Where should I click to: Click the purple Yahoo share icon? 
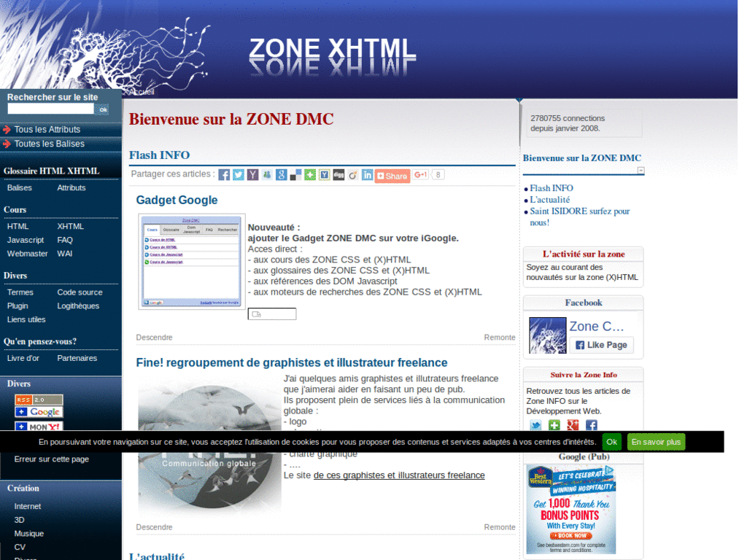click(x=252, y=175)
